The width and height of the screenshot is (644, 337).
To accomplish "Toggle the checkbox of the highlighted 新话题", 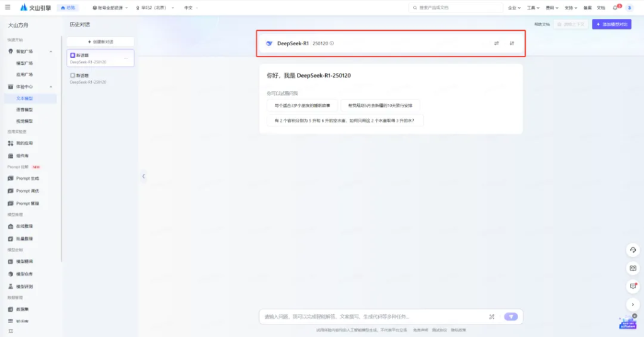I will click(x=72, y=55).
